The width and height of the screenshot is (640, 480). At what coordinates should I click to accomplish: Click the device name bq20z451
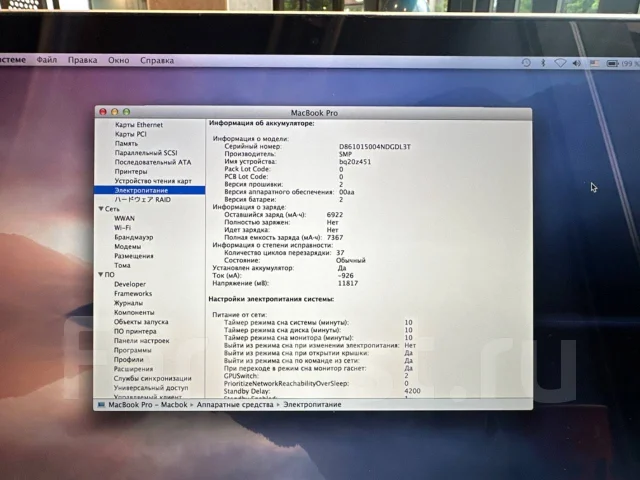pos(355,162)
